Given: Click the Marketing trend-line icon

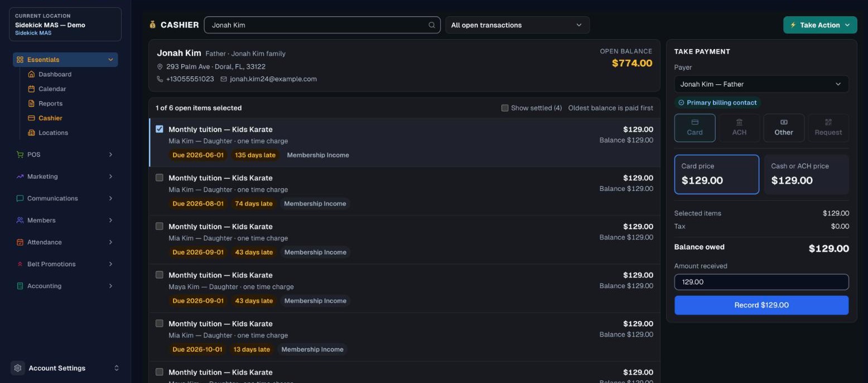Looking at the screenshot, I should pos(20,176).
